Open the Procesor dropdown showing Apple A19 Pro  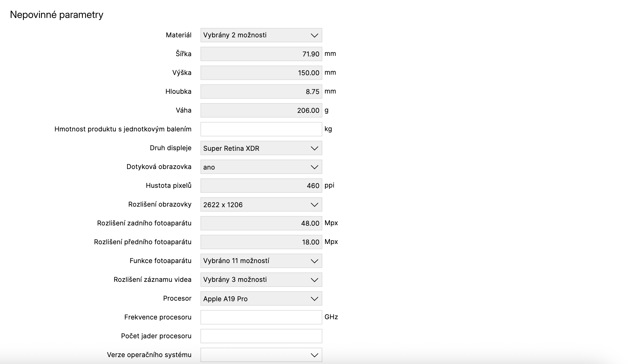point(261,298)
